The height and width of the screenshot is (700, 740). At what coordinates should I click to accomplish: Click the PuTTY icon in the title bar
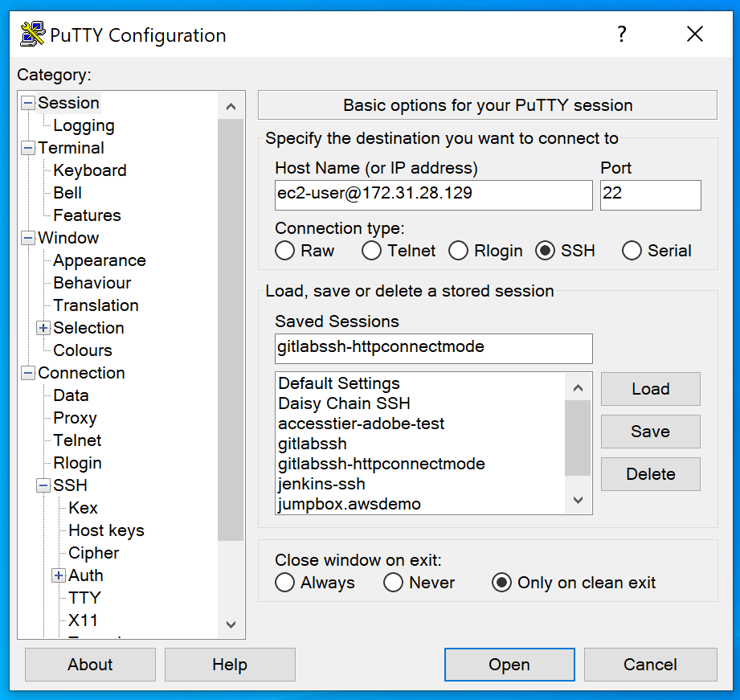click(33, 34)
